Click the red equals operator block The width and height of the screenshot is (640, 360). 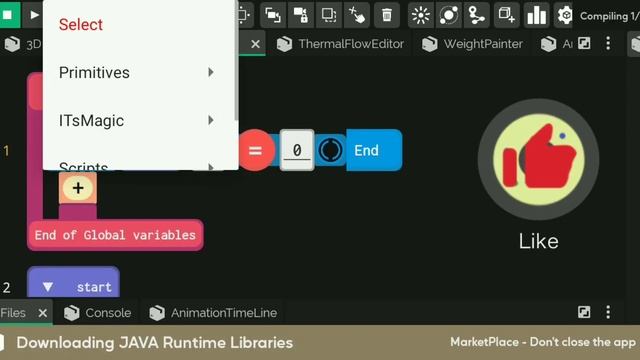click(255, 150)
